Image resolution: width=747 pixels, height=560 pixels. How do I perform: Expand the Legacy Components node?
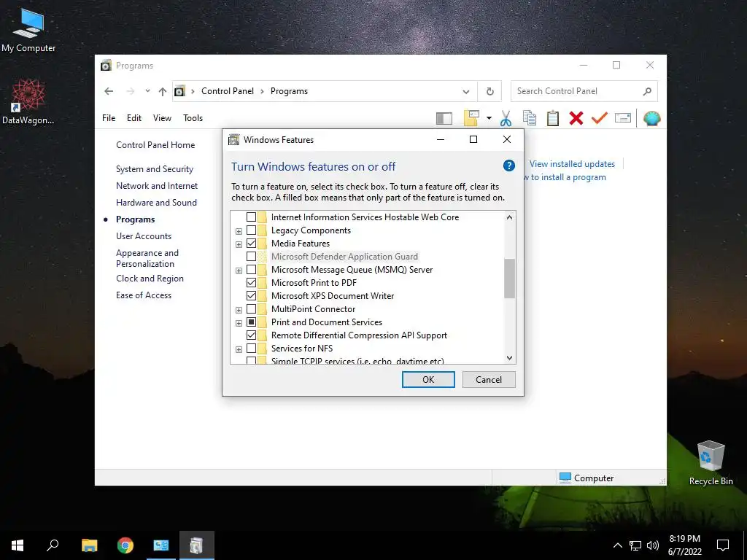239,231
